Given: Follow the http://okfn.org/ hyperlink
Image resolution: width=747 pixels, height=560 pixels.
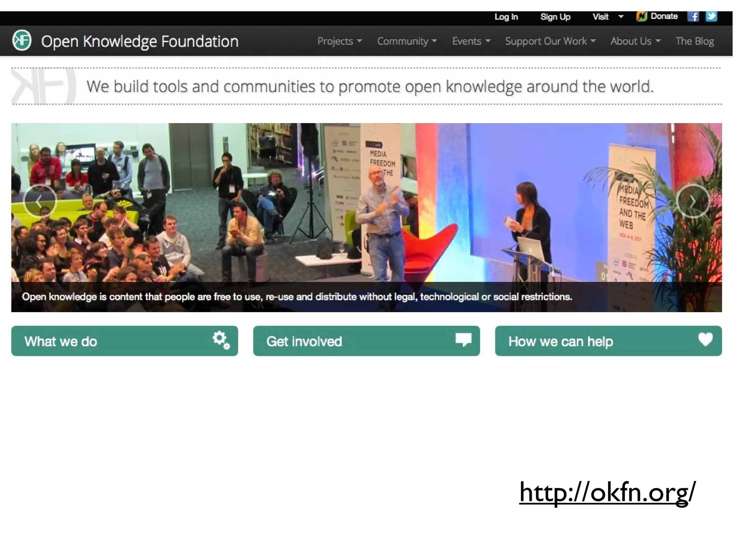Looking at the screenshot, I should point(607,492).
